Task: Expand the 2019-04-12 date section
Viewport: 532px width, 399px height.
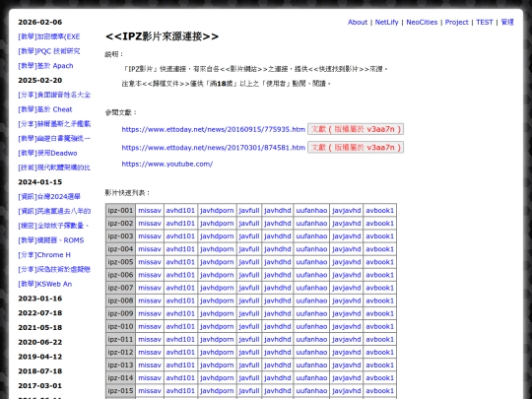Action: pyautogui.click(x=40, y=357)
